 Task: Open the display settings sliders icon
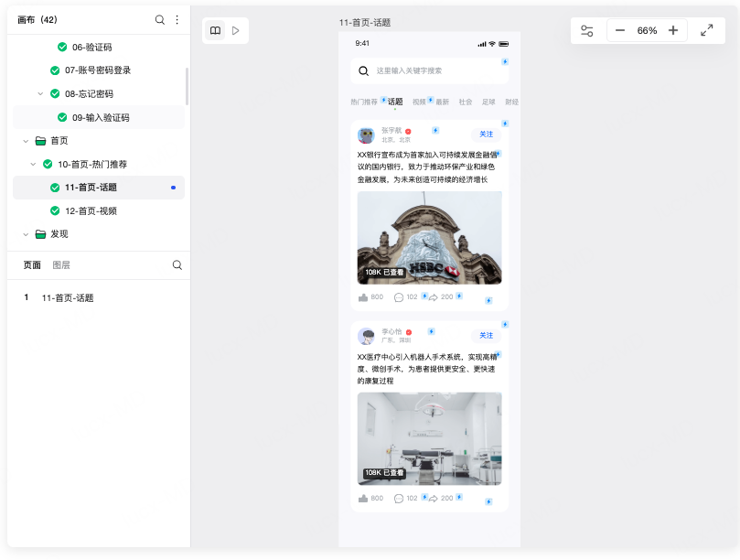586,31
